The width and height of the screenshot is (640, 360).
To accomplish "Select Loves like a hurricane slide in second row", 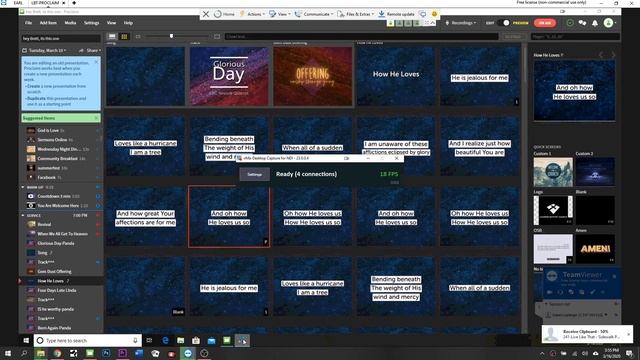I will [145, 147].
